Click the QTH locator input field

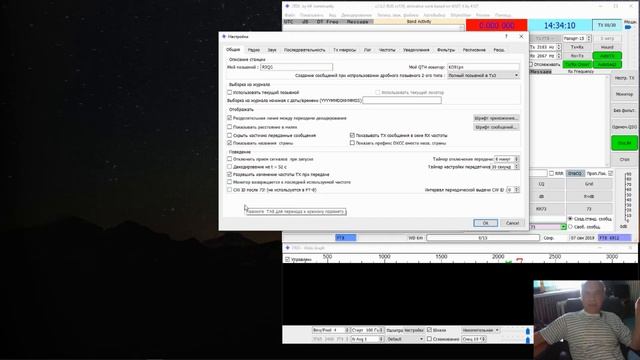pos(483,67)
